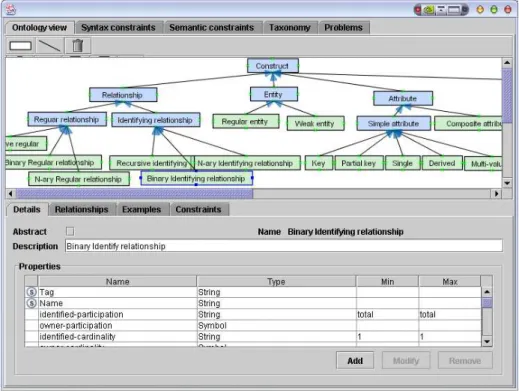
Task: Click the Modify property button
Action: (x=406, y=361)
